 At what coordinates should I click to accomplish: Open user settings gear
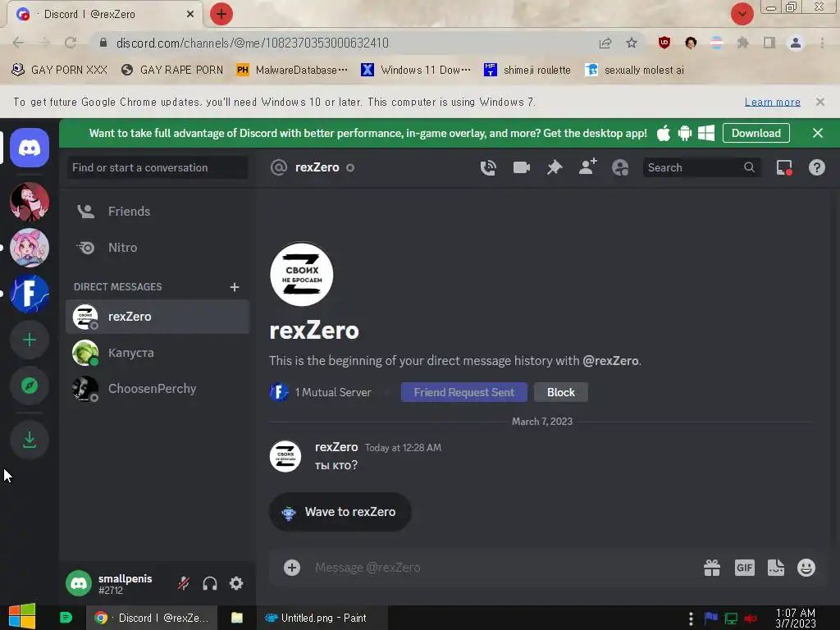point(236,583)
